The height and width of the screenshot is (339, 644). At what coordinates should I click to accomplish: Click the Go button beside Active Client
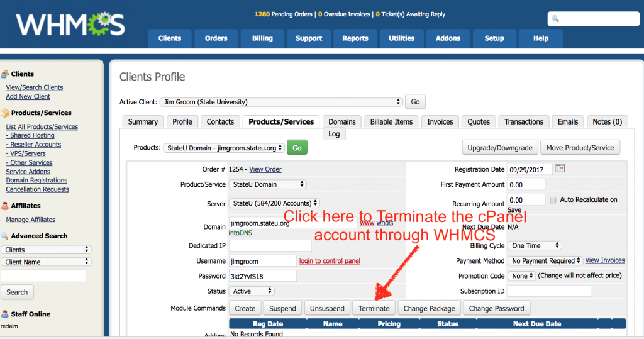pos(415,102)
